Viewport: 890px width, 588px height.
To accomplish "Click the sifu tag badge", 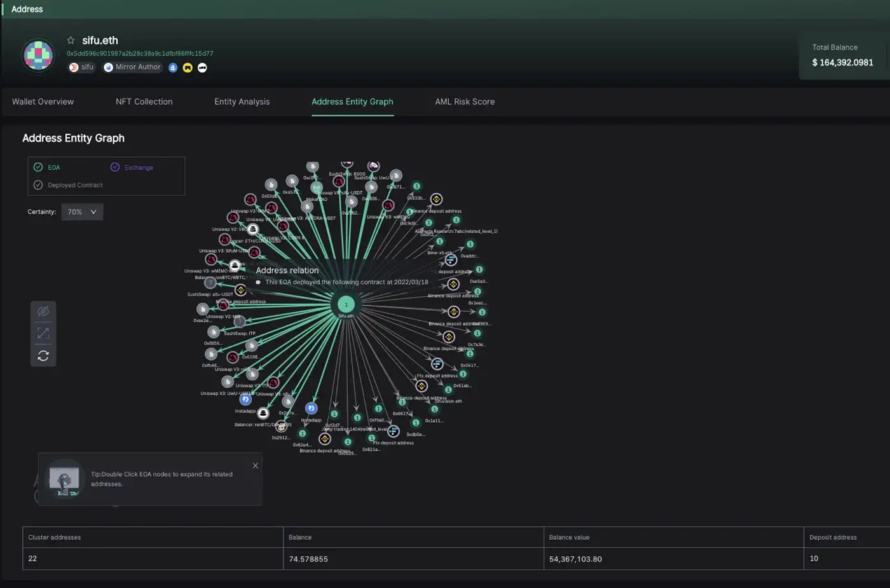I will click(x=82, y=67).
